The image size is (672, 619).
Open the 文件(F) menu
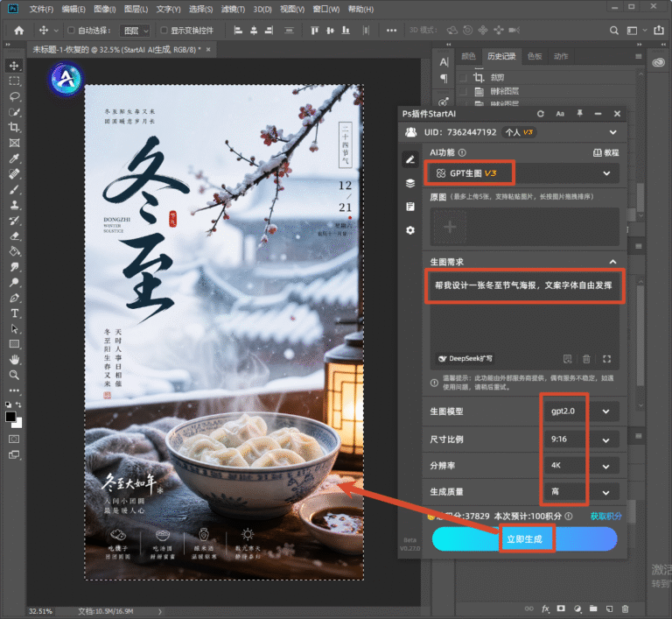tap(41, 9)
